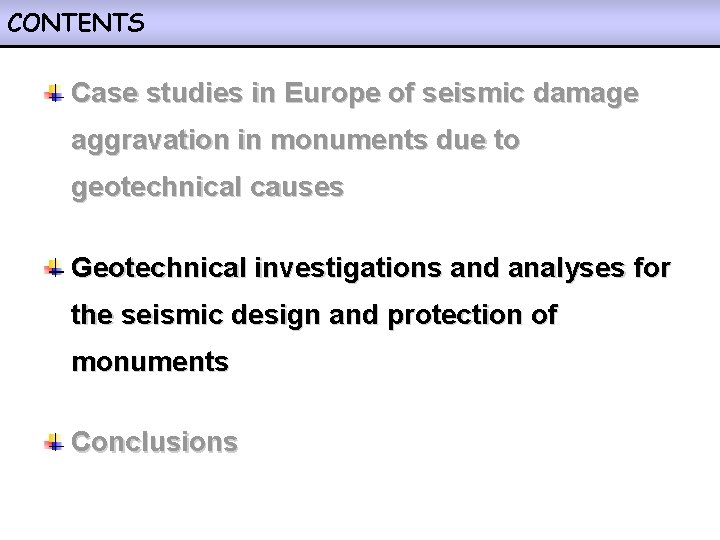Screen dimensions: 720x540
Task: Click the bold word 'Geotechnical' starting second bullet
Action: click(x=159, y=268)
